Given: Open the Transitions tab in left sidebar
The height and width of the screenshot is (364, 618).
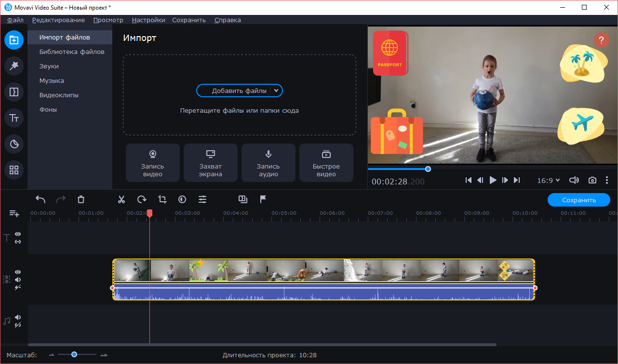Looking at the screenshot, I should click(14, 91).
